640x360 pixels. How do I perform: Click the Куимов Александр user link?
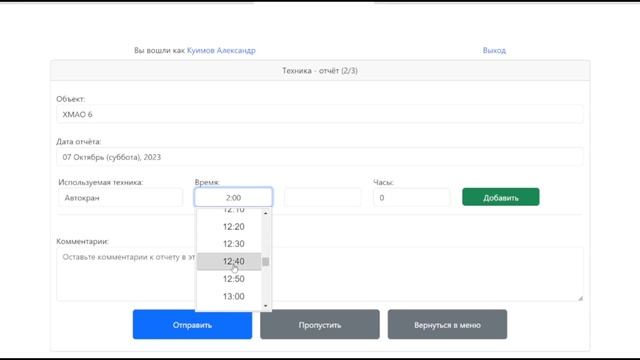point(221,50)
